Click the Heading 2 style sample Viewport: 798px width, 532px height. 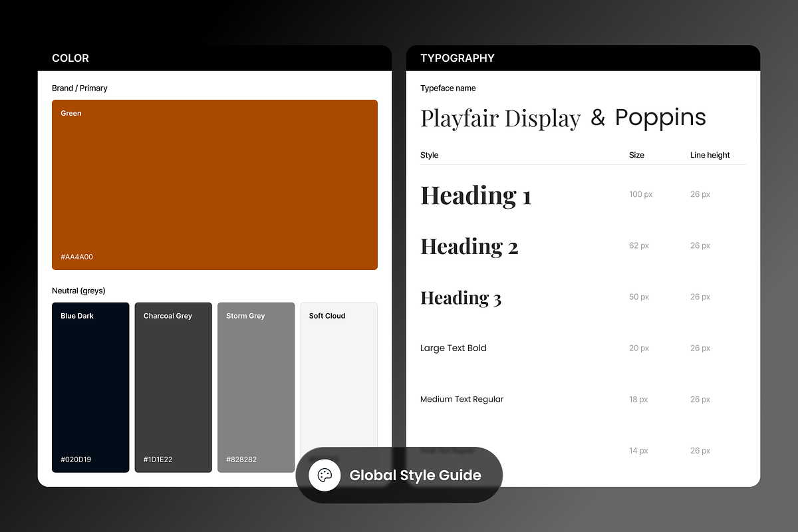point(469,247)
